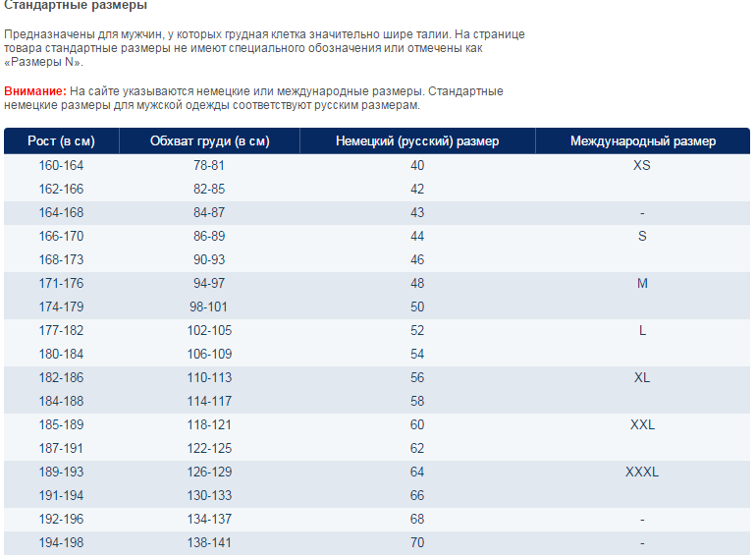The width and height of the screenshot is (756, 557).
Task: Select the height cell '194-198'
Action: pos(61,542)
